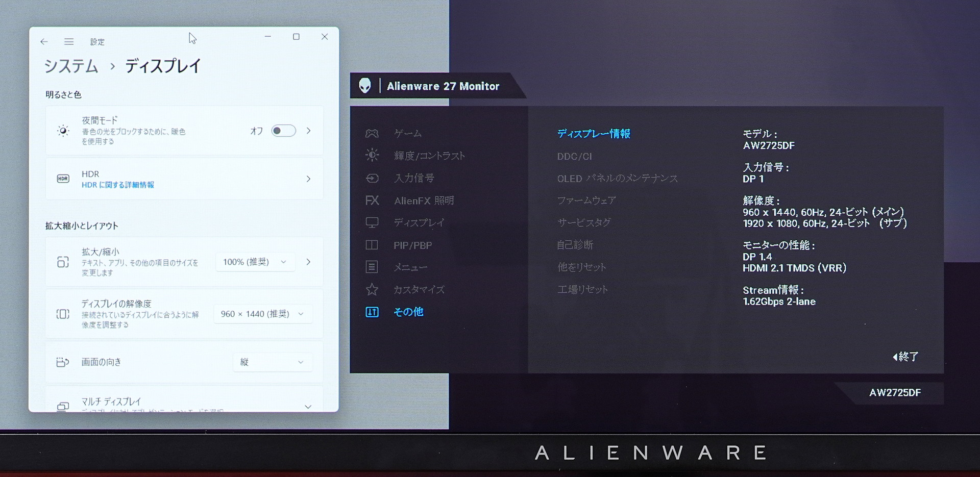Image resolution: width=980 pixels, height=477 pixels.
Task: Click the multi display icon
Action: [x=63, y=406]
